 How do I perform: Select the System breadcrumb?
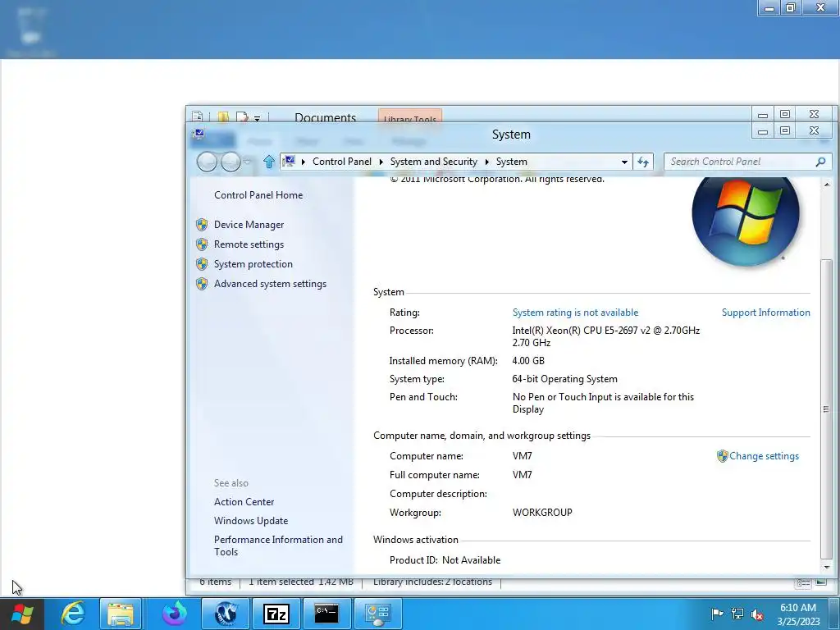click(x=512, y=162)
